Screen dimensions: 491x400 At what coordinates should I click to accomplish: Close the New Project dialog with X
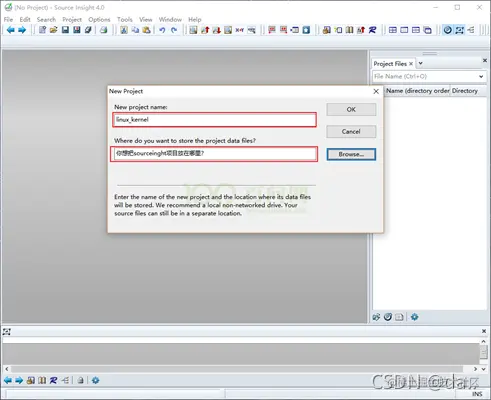(376, 91)
